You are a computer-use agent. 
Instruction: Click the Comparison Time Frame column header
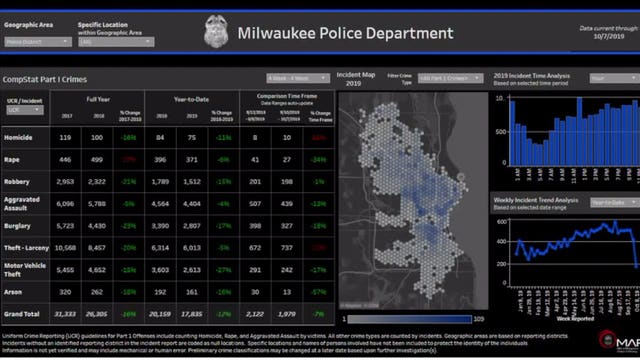(287, 96)
